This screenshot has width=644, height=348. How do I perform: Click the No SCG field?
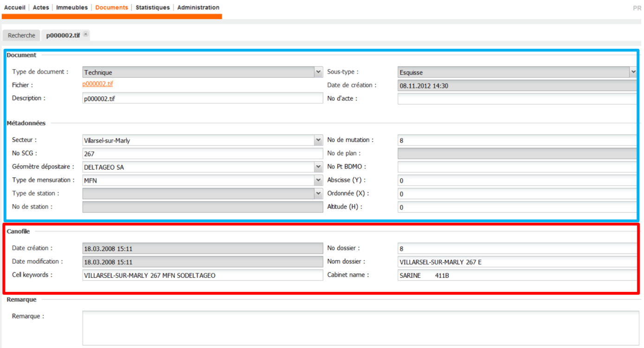coord(202,154)
